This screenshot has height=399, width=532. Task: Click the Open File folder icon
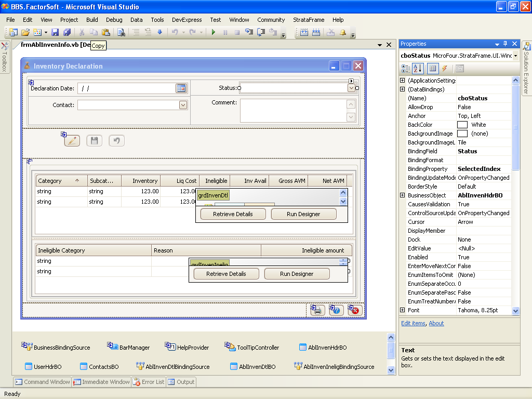pyautogui.click(x=25, y=32)
